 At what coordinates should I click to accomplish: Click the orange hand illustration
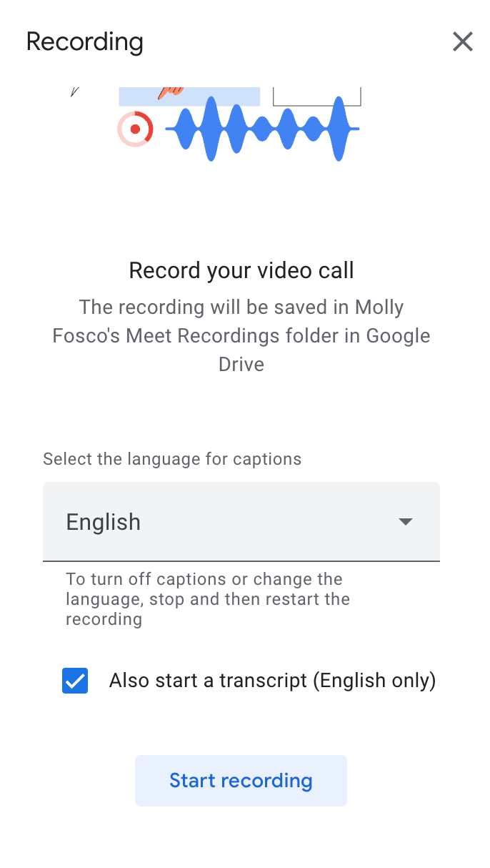coord(171,92)
